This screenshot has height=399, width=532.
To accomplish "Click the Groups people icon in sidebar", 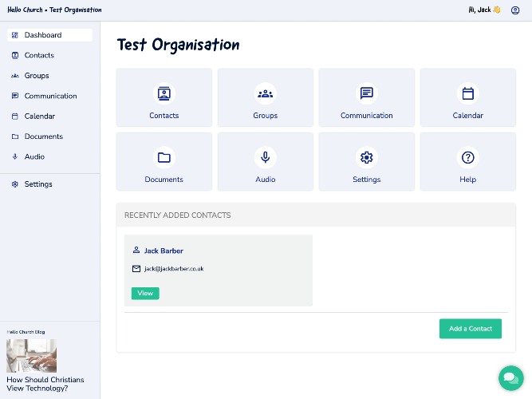I will click(15, 76).
